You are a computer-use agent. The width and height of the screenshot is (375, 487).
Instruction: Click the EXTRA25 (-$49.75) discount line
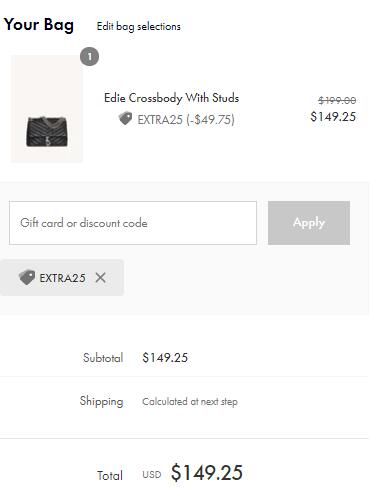(186, 119)
